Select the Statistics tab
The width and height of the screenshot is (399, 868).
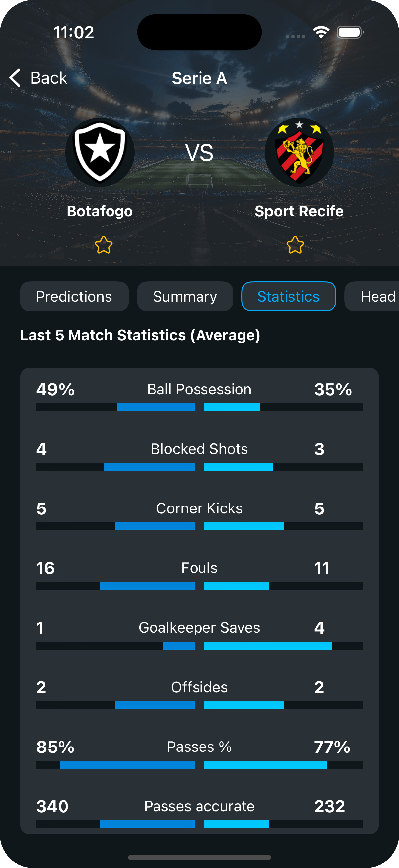pos(288,296)
